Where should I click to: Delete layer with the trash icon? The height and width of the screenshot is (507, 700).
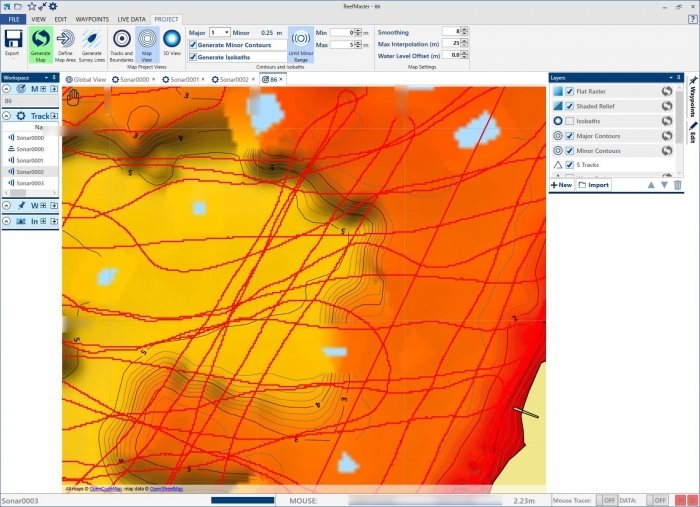click(x=677, y=185)
